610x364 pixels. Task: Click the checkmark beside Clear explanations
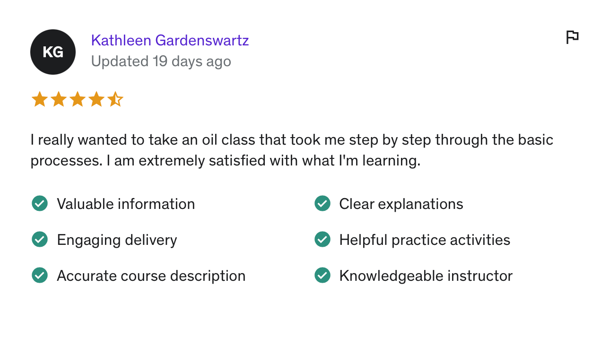[322, 204]
